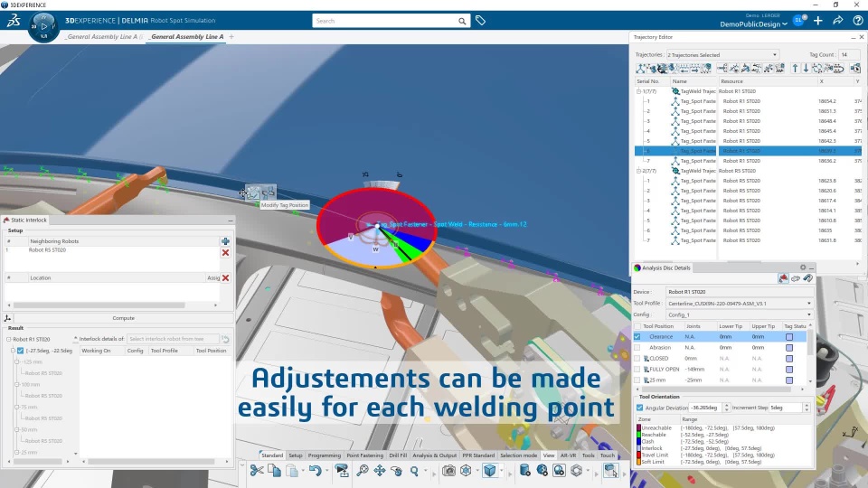Image resolution: width=868 pixels, height=488 pixels.
Task: Uncheck the Clearance tool position checkbox
Action: coord(637,336)
